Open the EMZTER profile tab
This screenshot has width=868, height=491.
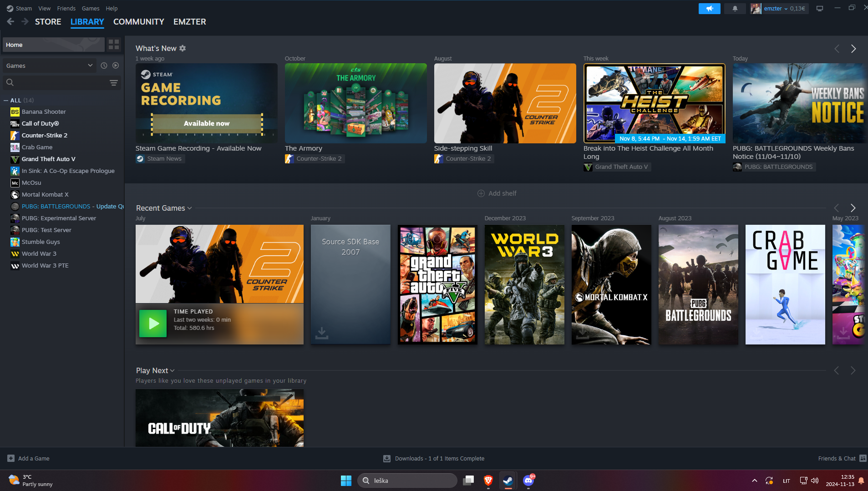click(x=189, y=21)
